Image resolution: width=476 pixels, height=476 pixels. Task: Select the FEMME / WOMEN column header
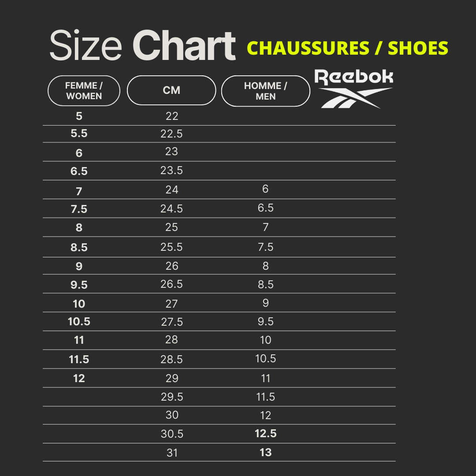pos(84,91)
